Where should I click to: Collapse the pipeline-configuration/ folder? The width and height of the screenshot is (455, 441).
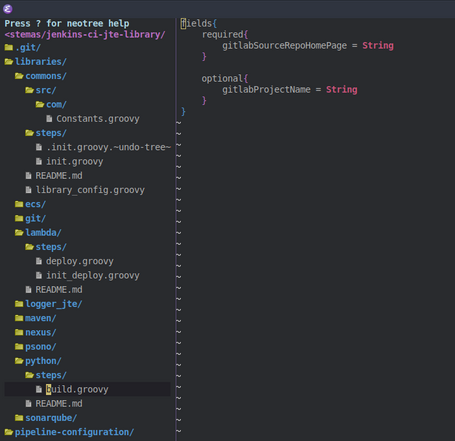coord(74,432)
